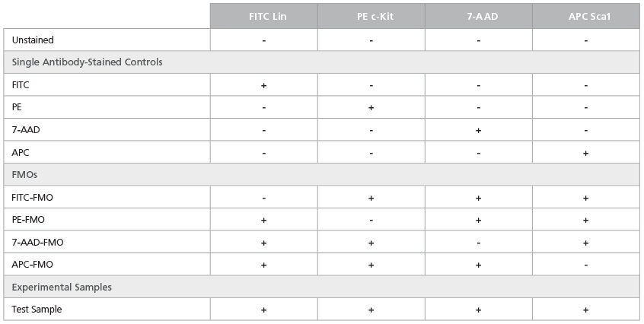Image resolution: width=644 pixels, height=324 pixels.
Task: Click the PE c-Kit column header
Action: (x=375, y=17)
